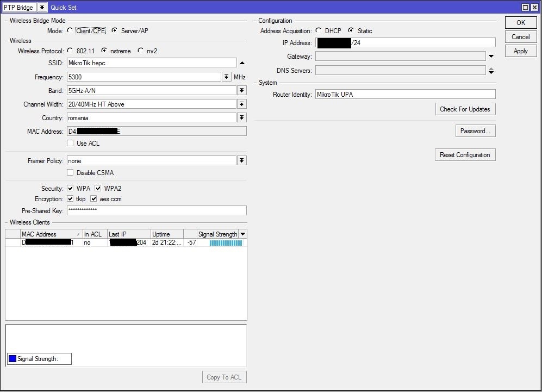
Task: Click the DNS Servers up/down arrows
Action: coord(491,71)
